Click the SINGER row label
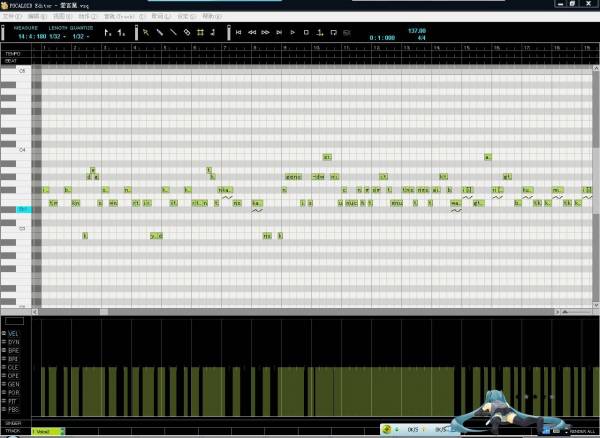 point(13,423)
